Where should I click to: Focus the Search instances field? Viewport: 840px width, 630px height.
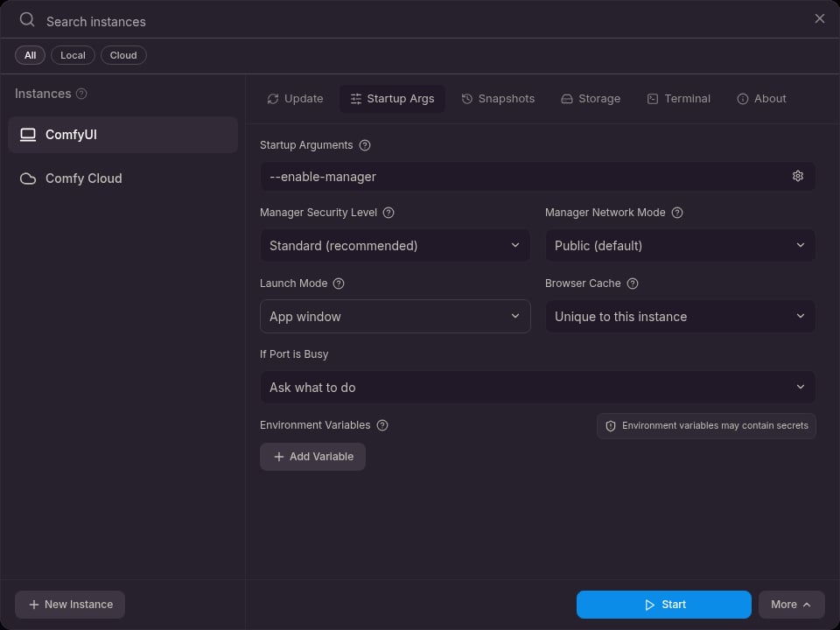[x=418, y=21]
